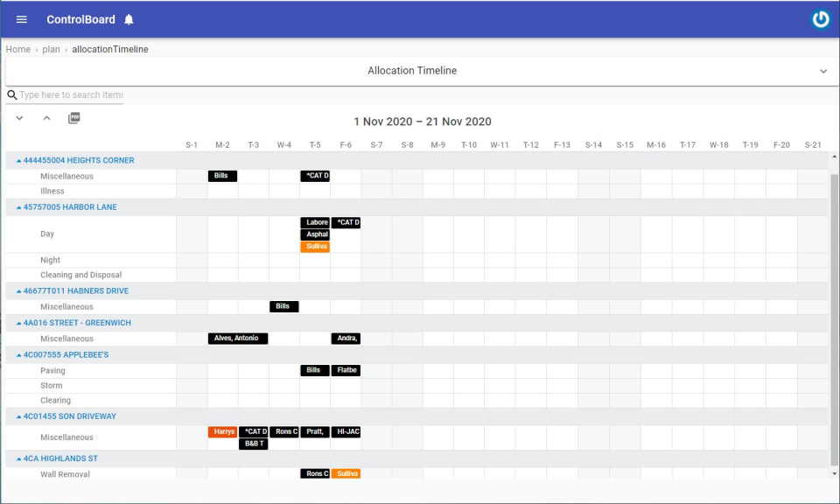Open the plan breadcrumb link
Screen dimensions: 840x504
point(51,49)
